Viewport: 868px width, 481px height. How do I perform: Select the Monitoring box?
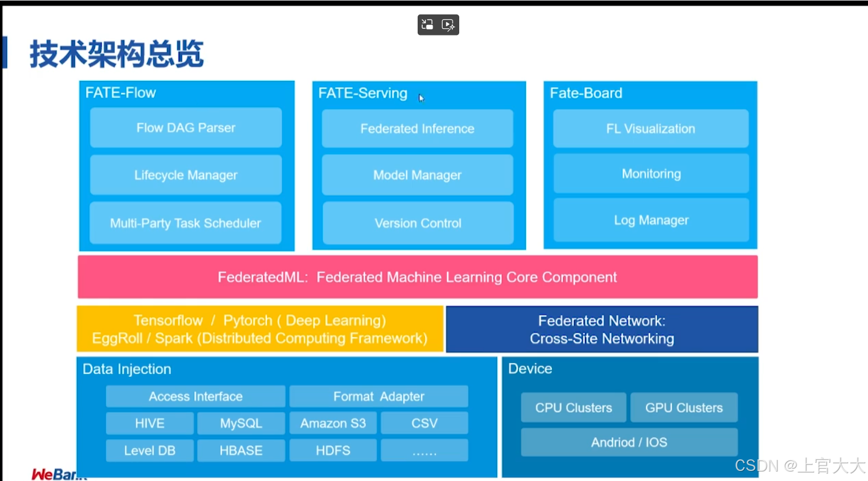click(651, 174)
